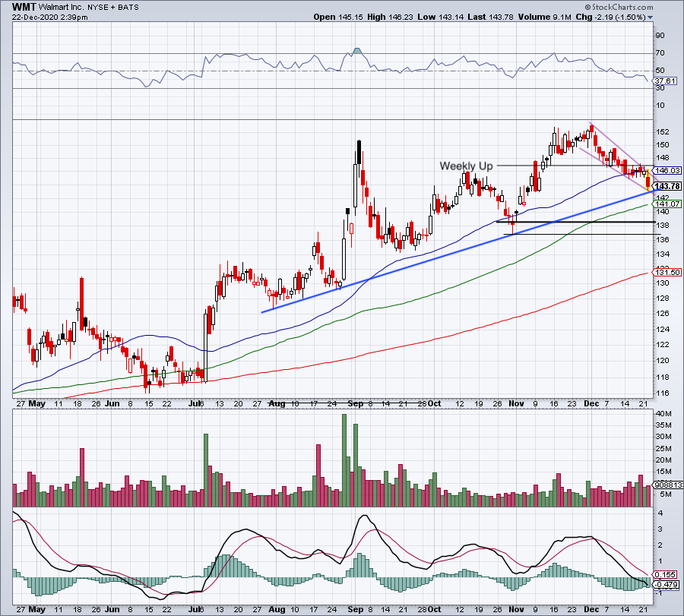684x616 pixels.
Task: Select the Volume 9.1M value
Action: (544, 17)
